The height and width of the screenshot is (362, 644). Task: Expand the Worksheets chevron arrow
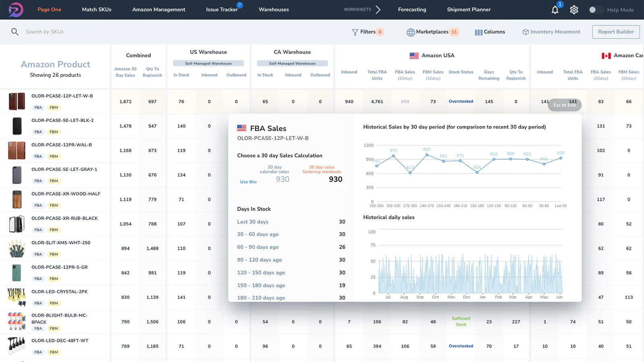coord(379,9)
